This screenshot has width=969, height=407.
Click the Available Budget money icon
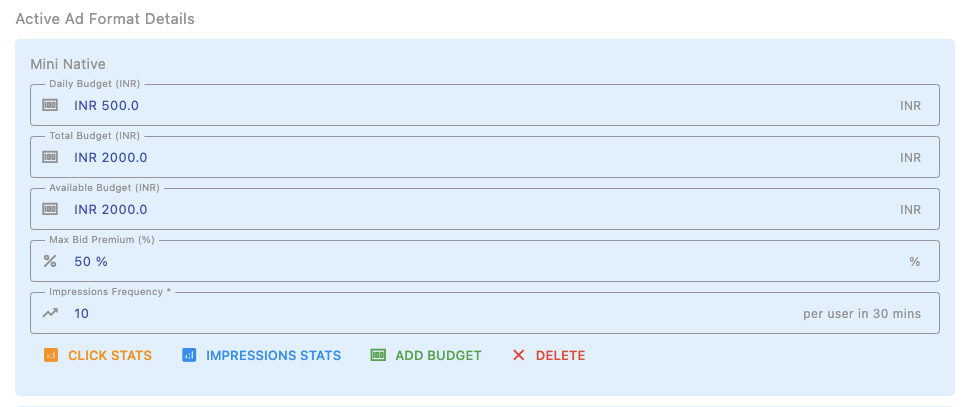pyautogui.click(x=49, y=209)
